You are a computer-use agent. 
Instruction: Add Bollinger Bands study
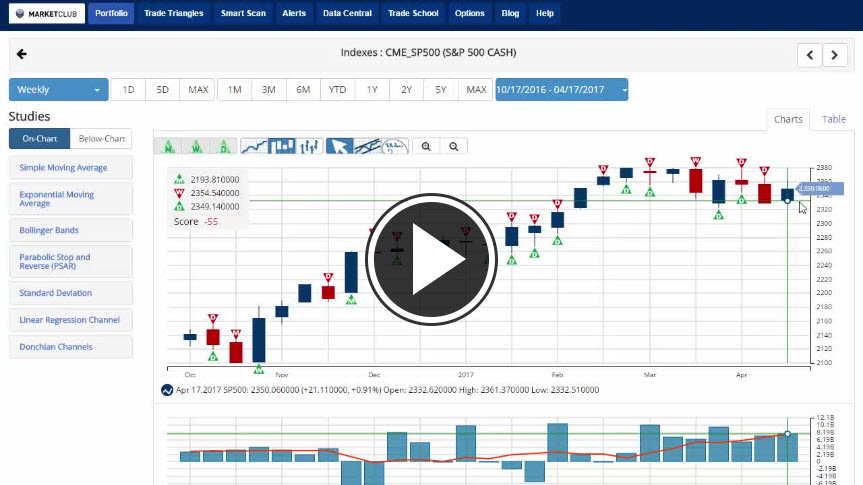pos(70,230)
